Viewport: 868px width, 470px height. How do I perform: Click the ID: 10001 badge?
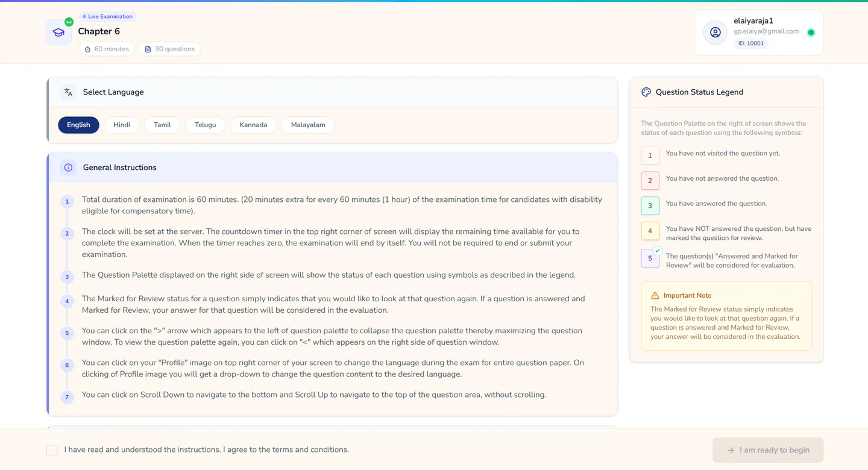[x=750, y=43]
